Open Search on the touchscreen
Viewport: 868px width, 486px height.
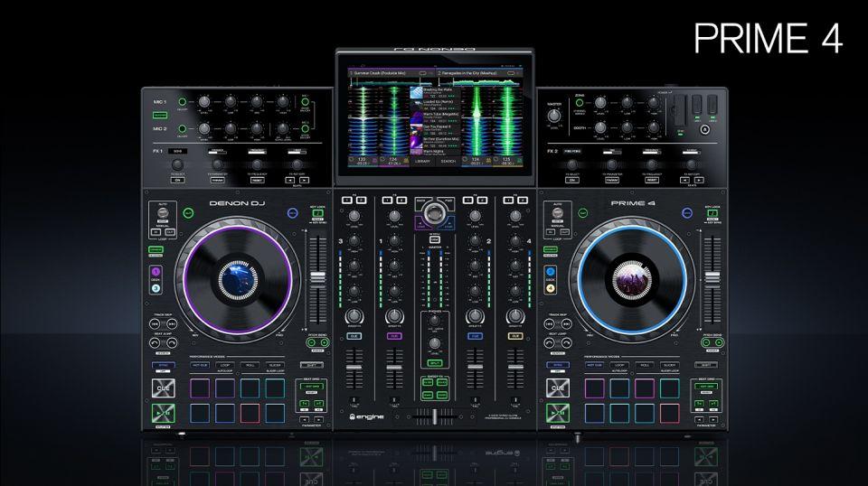click(x=448, y=162)
